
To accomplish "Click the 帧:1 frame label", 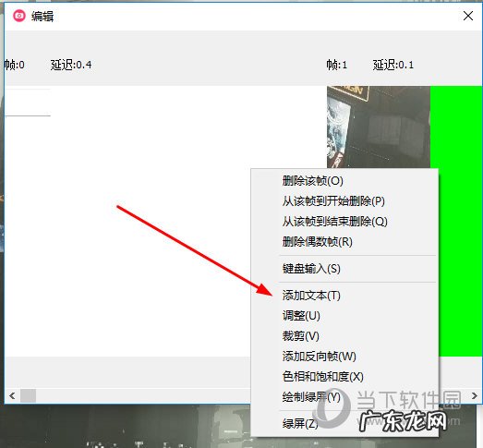I will 337,65.
